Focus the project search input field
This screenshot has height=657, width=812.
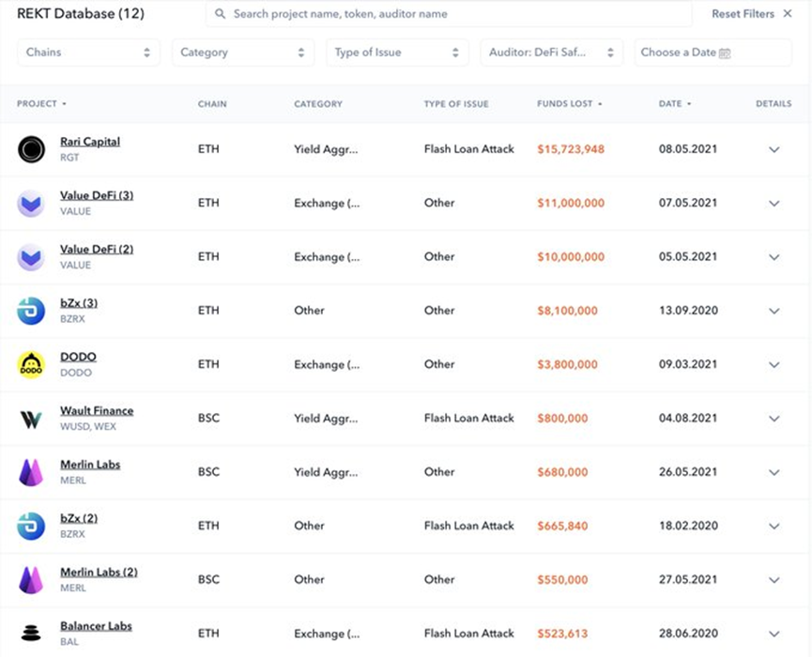point(451,14)
